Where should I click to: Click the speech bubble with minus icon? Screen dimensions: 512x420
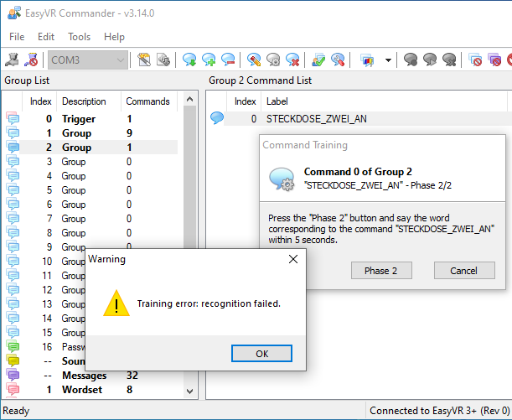pyautogui.click(x=228, y=60)
